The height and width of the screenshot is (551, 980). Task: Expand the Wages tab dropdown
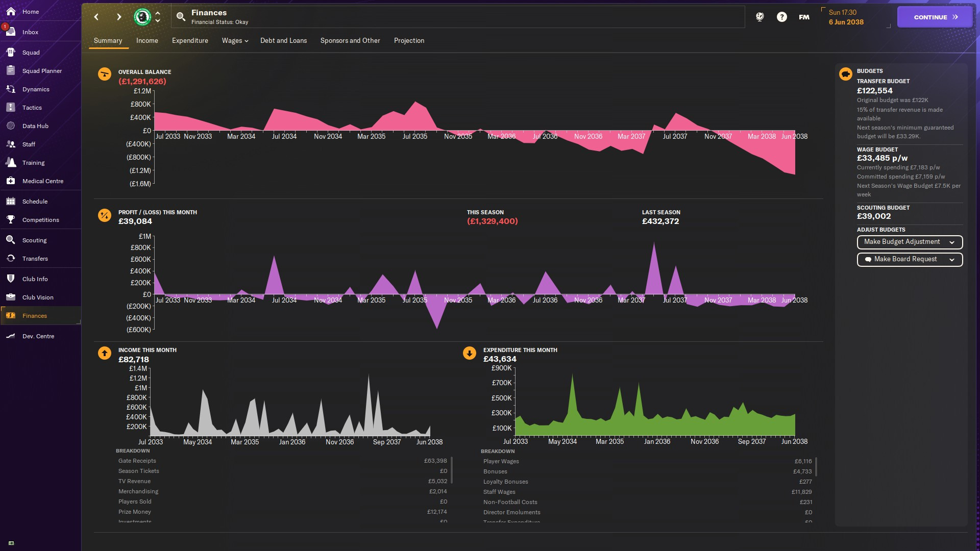(235, 41)
